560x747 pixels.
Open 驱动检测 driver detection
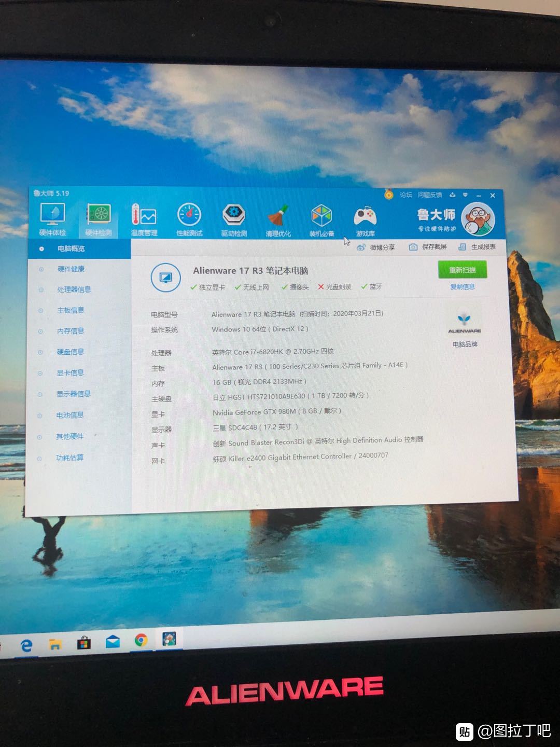click(x=234, y=220)
